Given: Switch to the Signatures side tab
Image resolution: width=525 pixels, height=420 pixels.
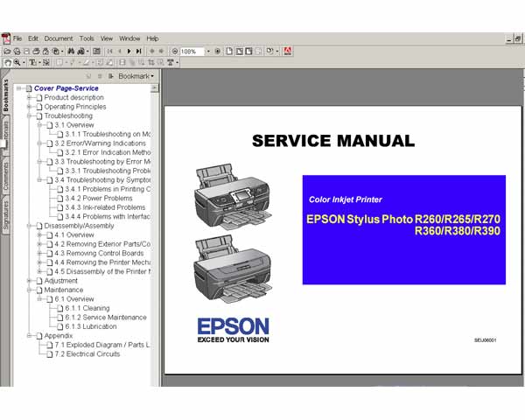Looking at the screenshot, I should point(6,215).
